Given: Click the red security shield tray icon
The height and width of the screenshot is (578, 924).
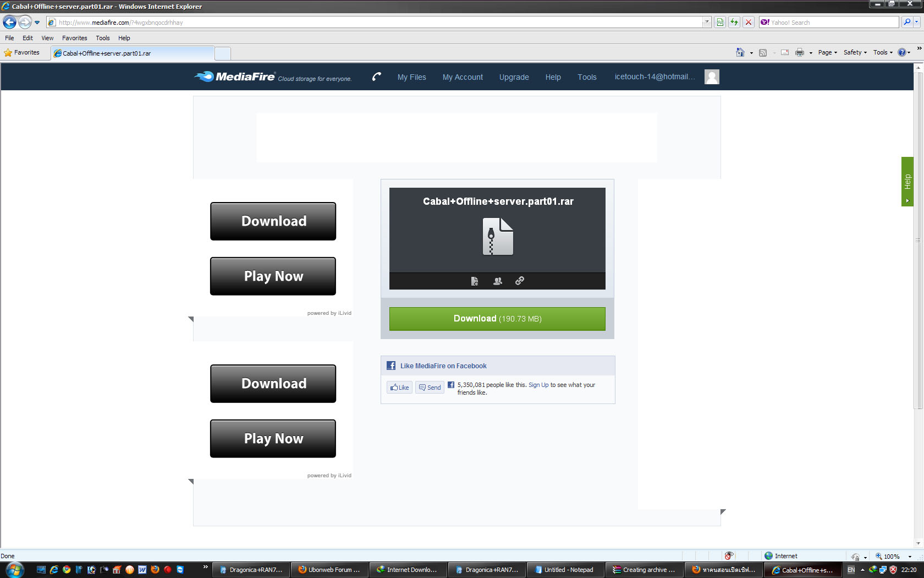Looking at the screenshot, I should pyautogui.click(x=893, y=570).
